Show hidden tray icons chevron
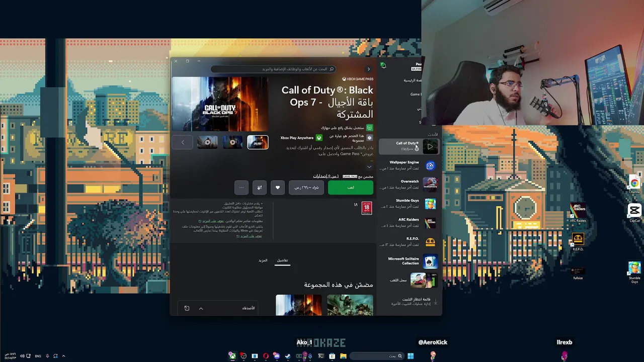The image size is (644, 362). tap(63, 356)
